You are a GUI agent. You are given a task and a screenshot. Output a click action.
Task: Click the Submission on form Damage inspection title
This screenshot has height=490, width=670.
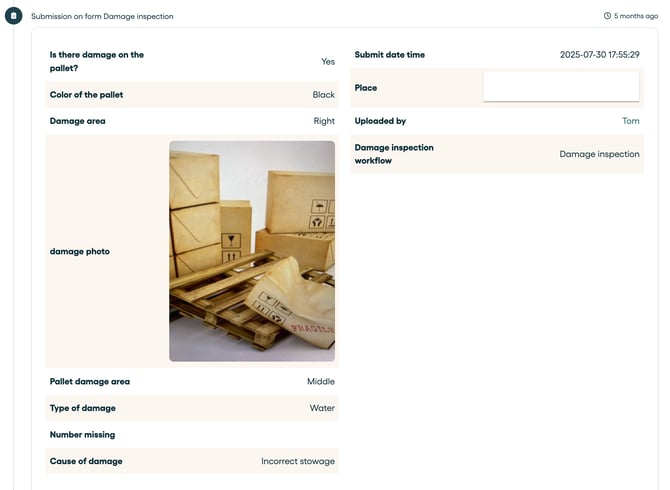102,16
